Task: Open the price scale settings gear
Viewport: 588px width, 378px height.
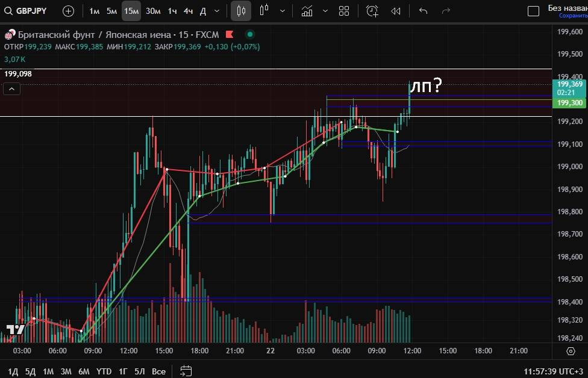Action: (571, 351)
